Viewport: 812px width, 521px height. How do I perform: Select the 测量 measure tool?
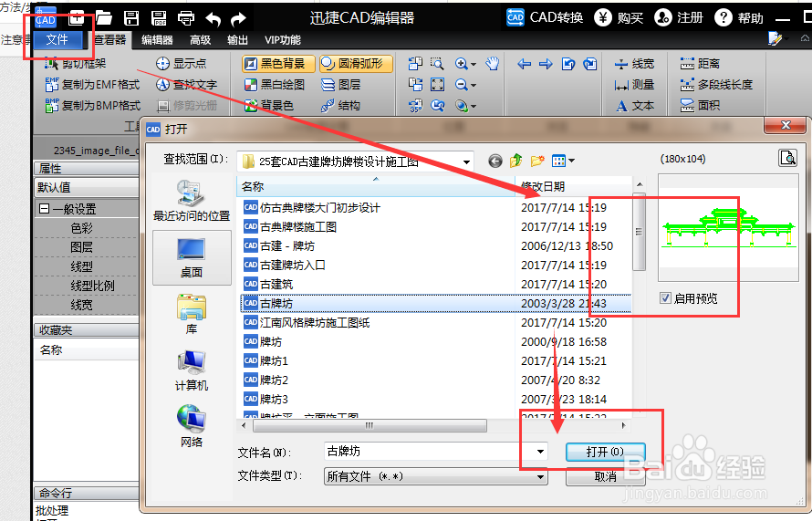(x=634, y=85)
